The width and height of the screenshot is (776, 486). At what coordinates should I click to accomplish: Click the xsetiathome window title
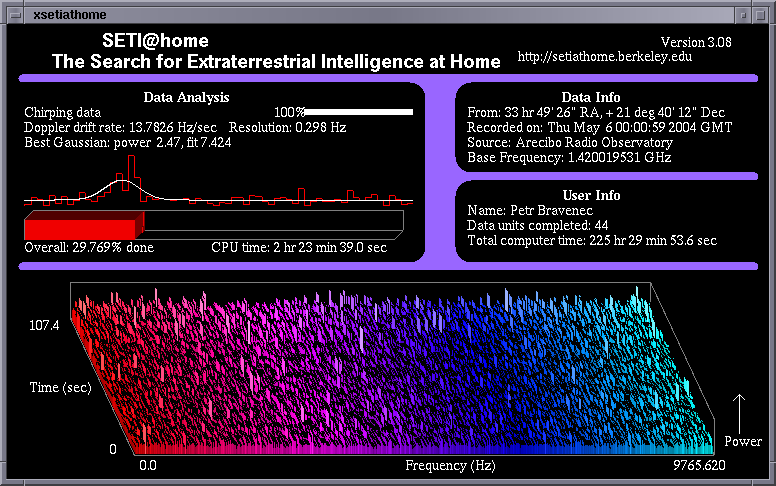click(x=70, y=15)
